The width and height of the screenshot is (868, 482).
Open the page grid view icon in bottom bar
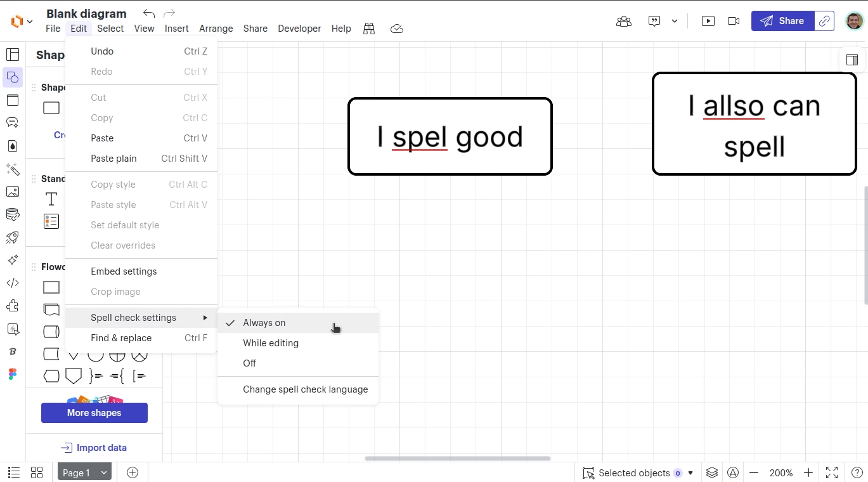[x=37, y=472]
